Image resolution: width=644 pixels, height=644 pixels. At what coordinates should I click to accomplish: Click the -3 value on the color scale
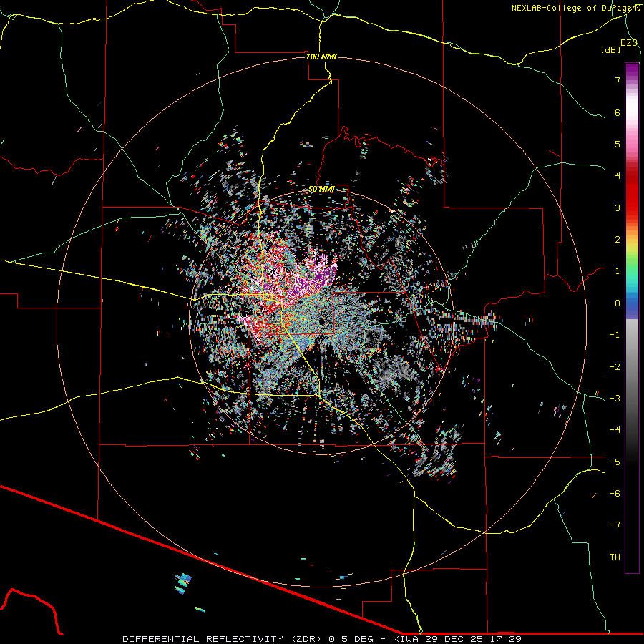coord(615,398)
